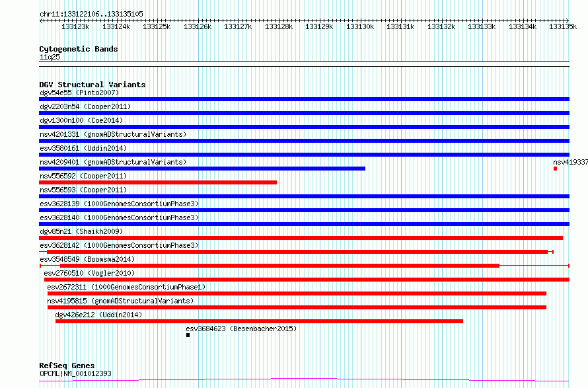
Task: Select the blue bar under esv3628140
Action: pos(304,224)
